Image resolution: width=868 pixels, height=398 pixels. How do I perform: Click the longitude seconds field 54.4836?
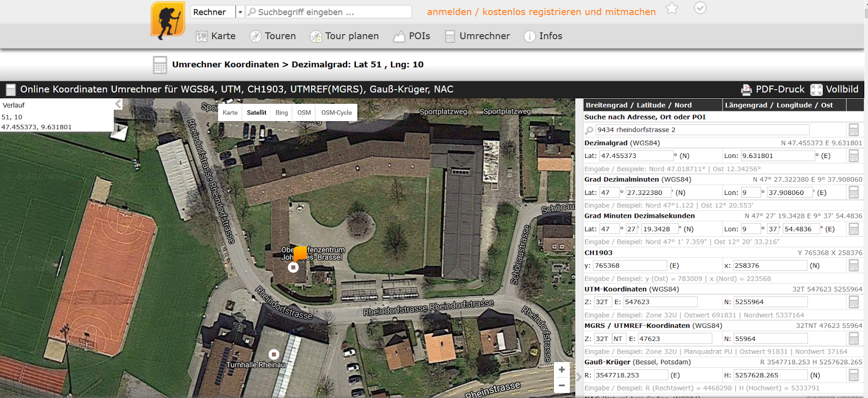click(801, 229)
